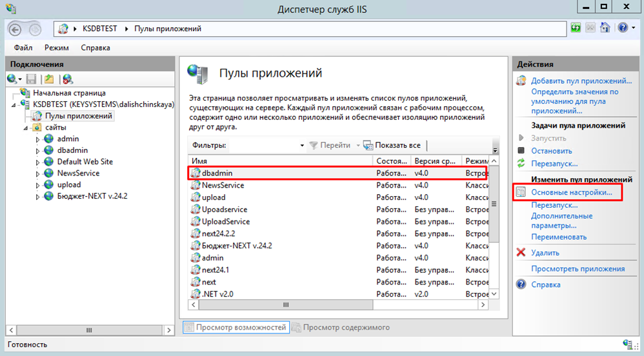Click the pool list horizontal scrollbar right arrow
Image resolution: width=644 pixels, height=356 pixels.
point(483,304)
